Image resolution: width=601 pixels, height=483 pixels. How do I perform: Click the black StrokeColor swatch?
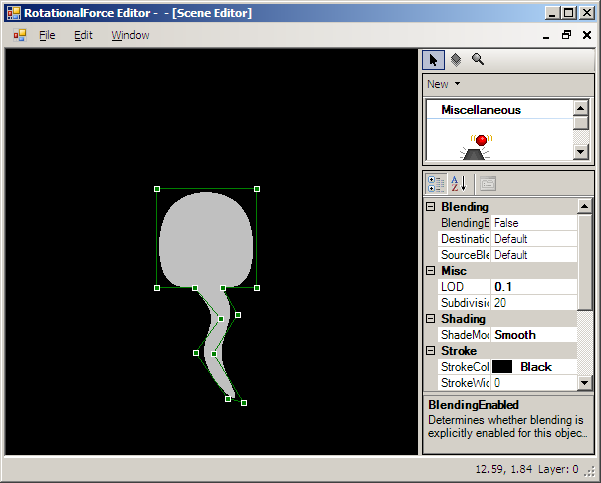point(502,367)
